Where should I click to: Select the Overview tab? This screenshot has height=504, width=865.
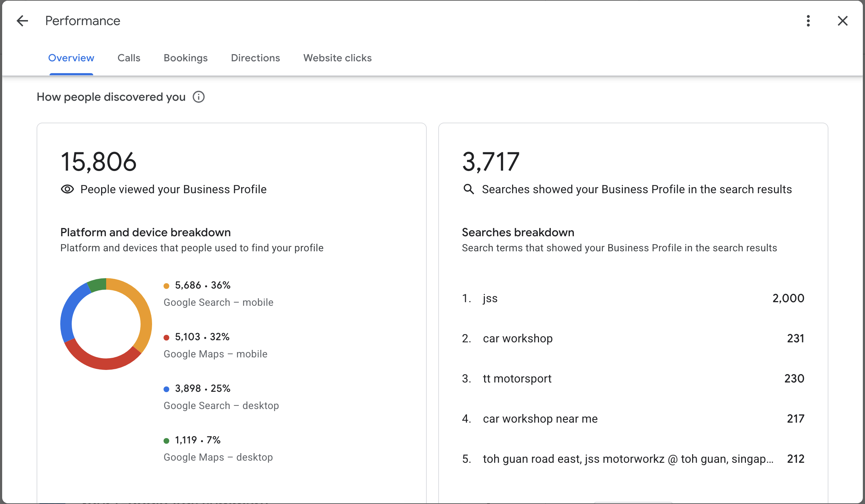(71, 58)
